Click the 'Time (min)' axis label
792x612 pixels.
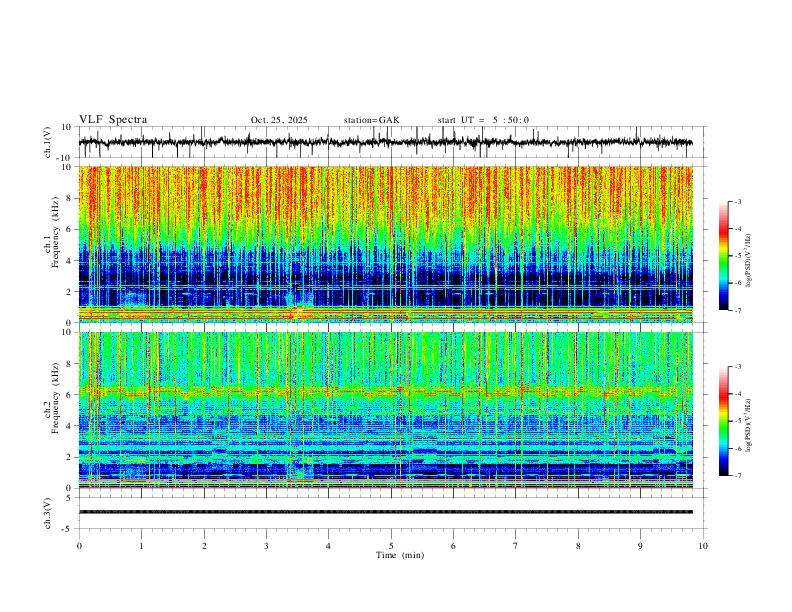click(400, 555)
